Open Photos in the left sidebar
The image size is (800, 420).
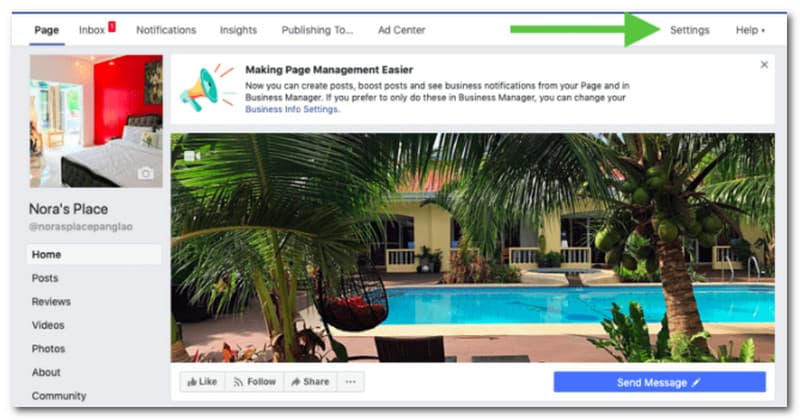(48, 349)
